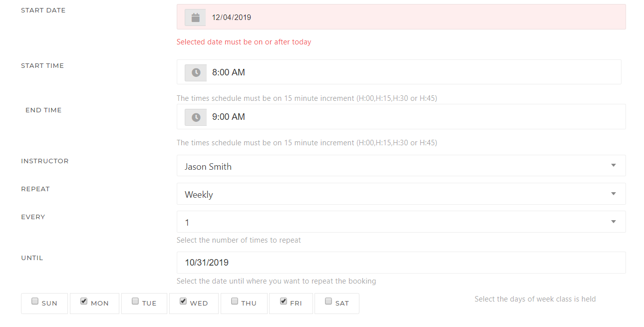The image size is (644, 327).
Task: Click the clock icon beside Start Time
Action: (196, 72)
